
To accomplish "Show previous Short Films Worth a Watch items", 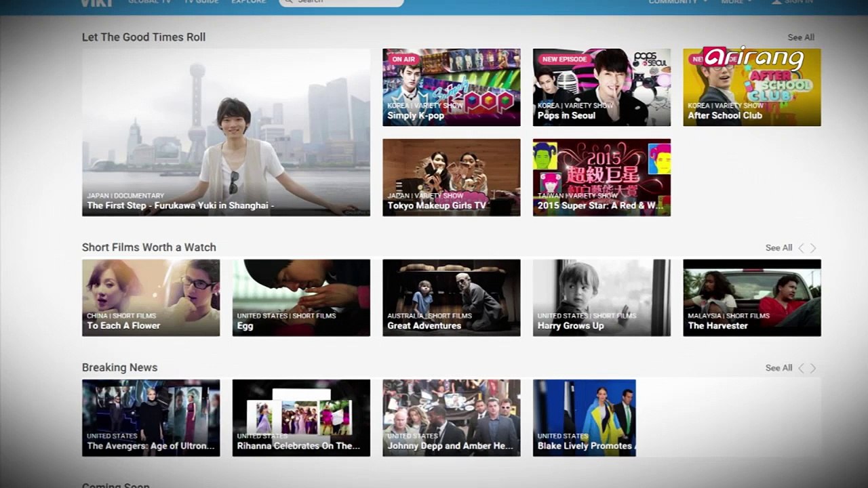I will [x=801, y=248].
